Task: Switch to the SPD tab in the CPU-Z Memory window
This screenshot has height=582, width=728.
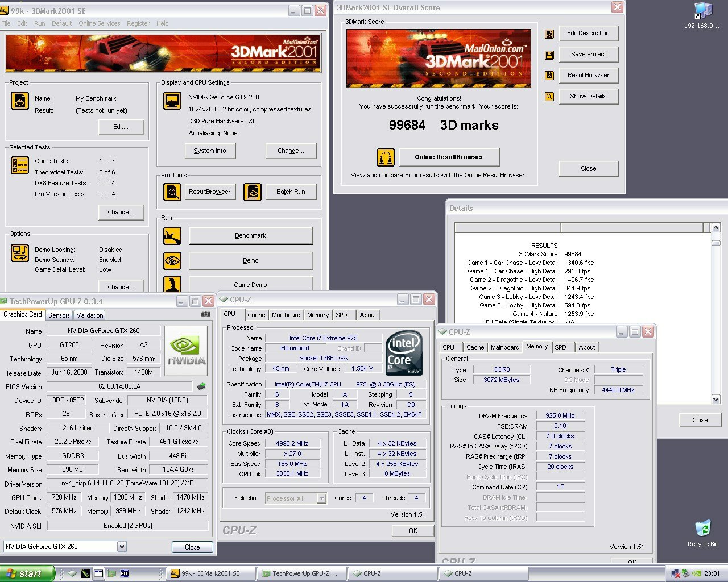Action: tap(560, 347)
